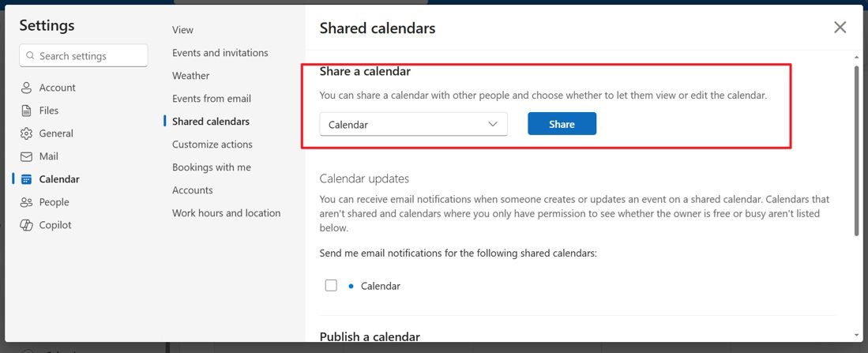Click the People icon in sidebar

[27, 202]
